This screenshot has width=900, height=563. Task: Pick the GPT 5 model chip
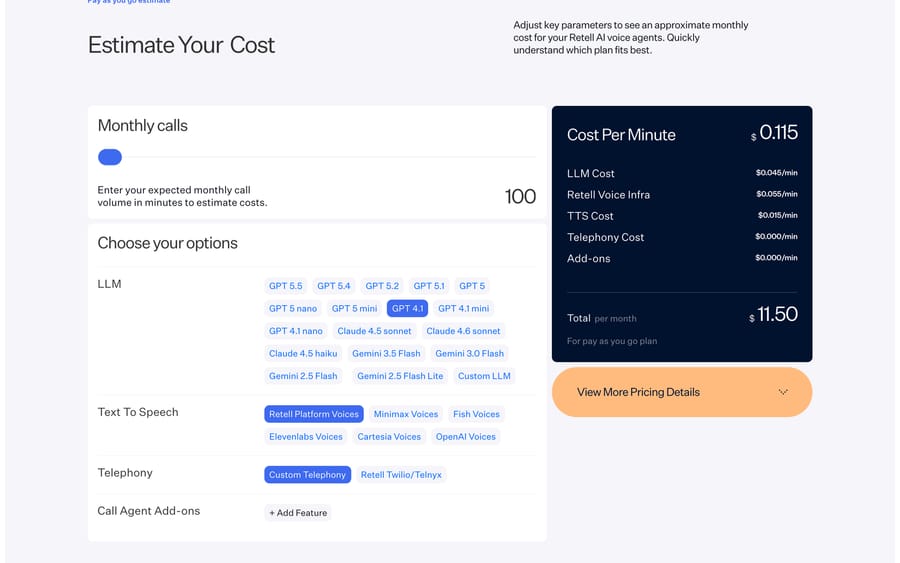pyautogui.click(x=472, y=286)
